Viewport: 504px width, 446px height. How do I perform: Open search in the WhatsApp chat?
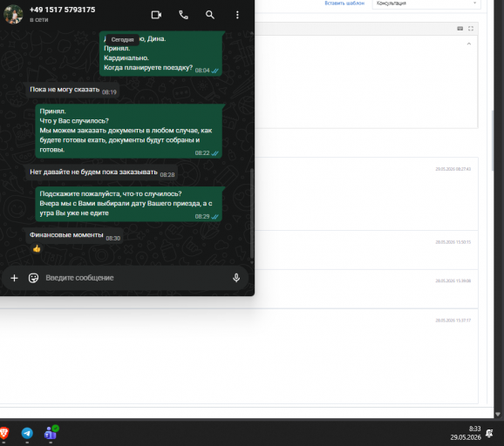[210, 15]
